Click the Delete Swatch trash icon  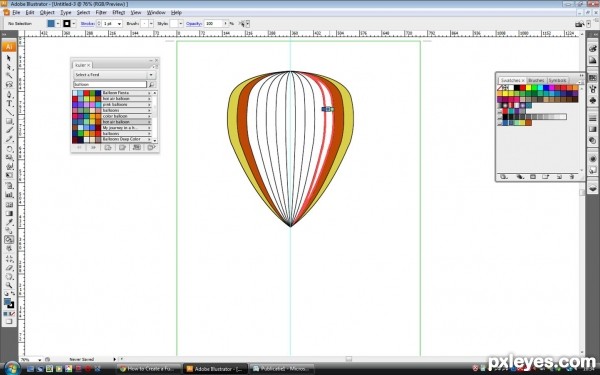click(572, 177)
